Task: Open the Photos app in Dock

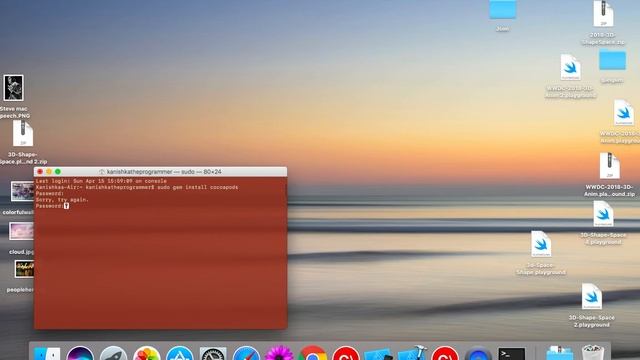Action: point(147,353)
